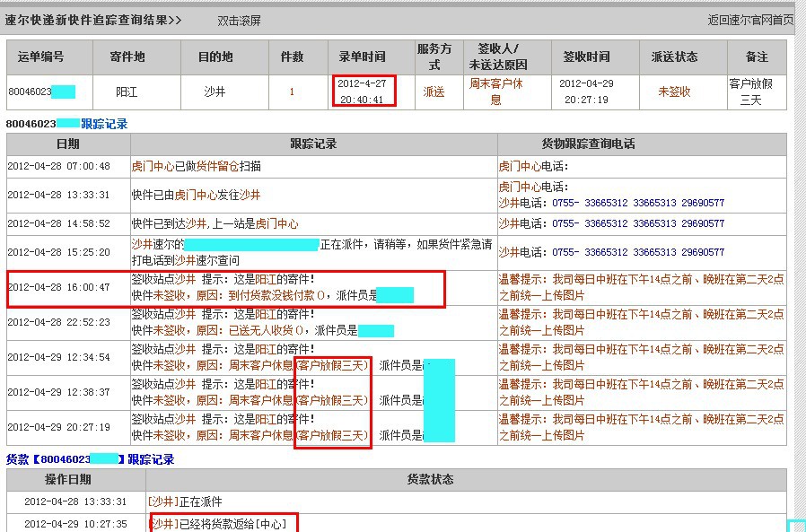Screen dimensions: 806x532
Task: Select 2012-04-28 13:33:31 in the 货款 table
Action: point(75,501)
